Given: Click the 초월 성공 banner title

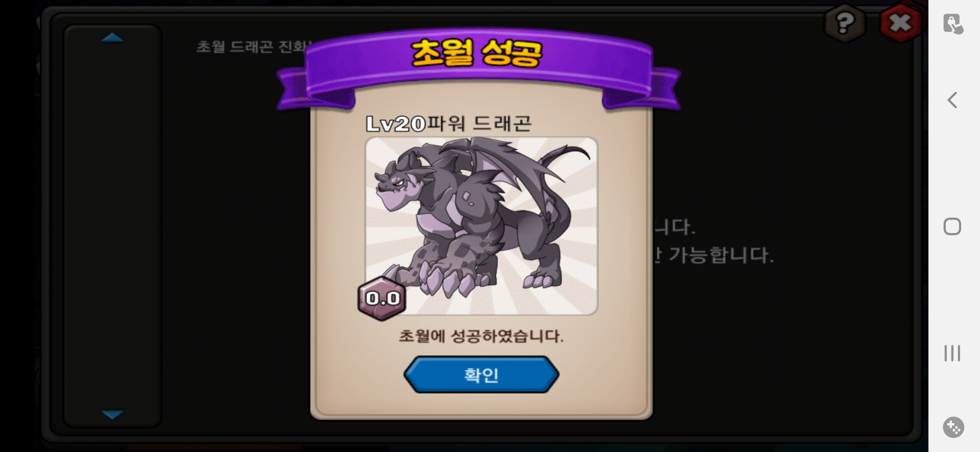Looking at the screenshot, I should point(477,53).
